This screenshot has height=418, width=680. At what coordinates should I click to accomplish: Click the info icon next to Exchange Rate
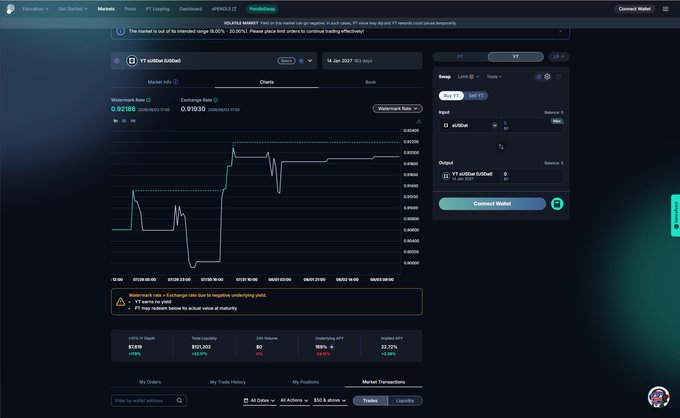pyautogui.click(x=216, y=100)
